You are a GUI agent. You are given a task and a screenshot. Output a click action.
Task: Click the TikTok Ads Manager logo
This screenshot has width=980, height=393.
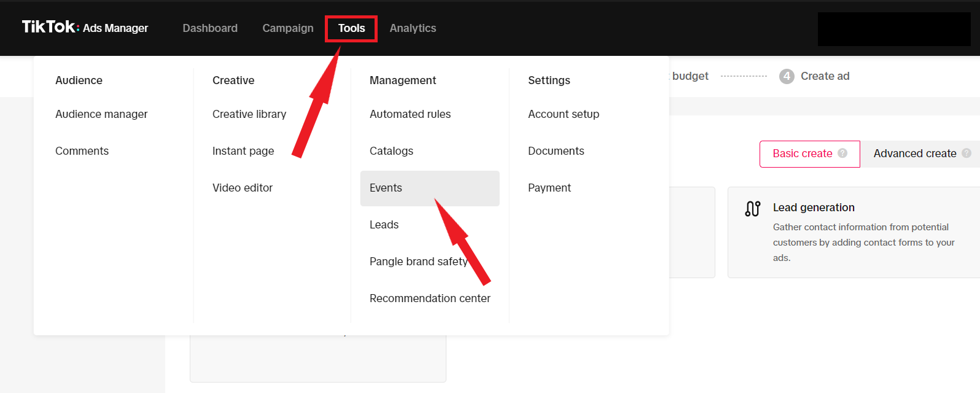(x=85, y=28)
